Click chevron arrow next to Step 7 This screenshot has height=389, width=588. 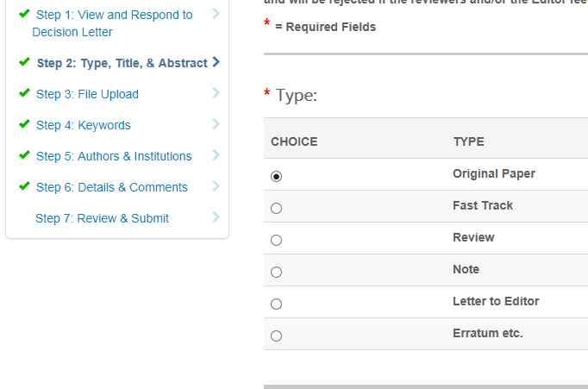(216, 217)
